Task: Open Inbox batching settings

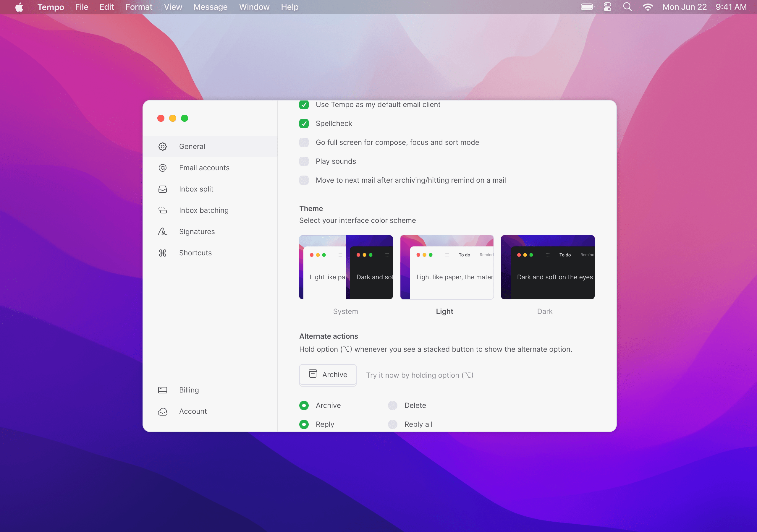Action: tap(210, 210)
